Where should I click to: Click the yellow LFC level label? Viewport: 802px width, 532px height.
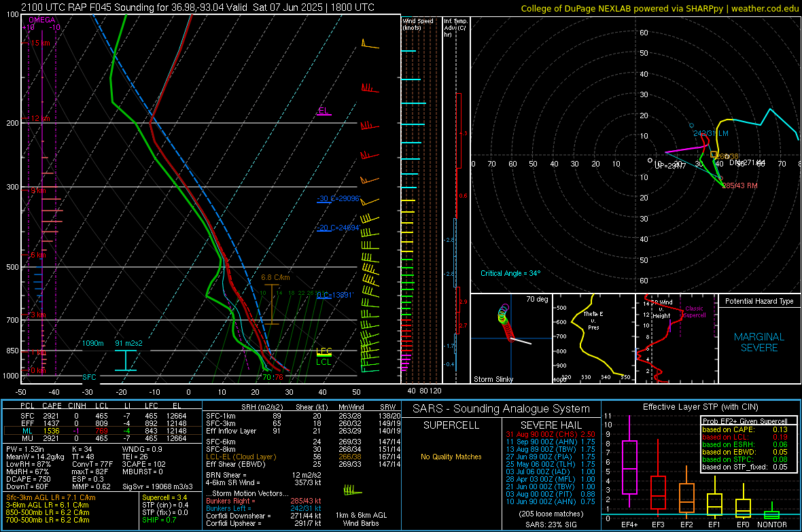324,351
